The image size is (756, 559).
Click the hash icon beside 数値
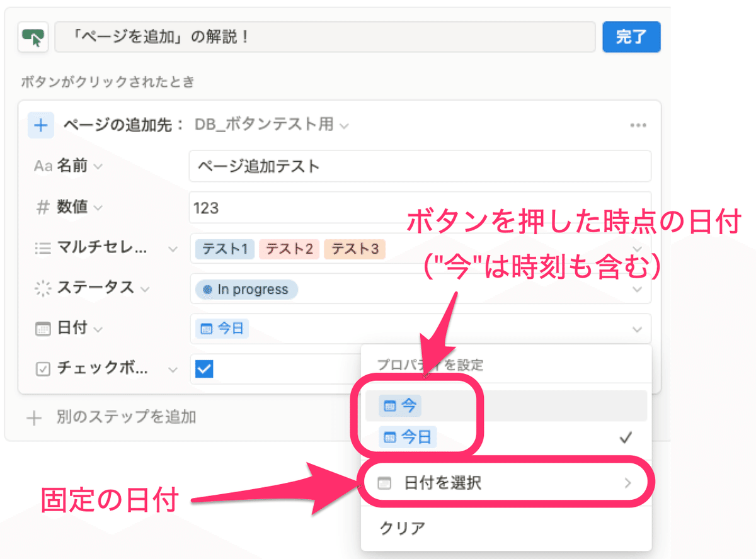coord(42,207)
